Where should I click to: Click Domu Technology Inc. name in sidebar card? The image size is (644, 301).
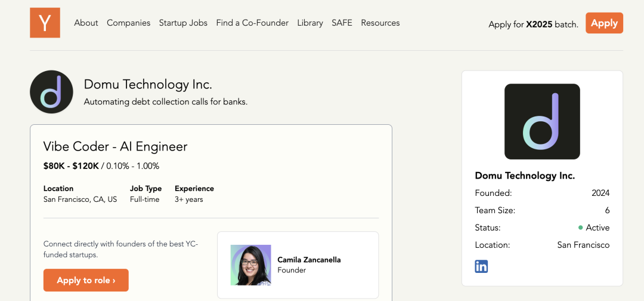[525, 176]
